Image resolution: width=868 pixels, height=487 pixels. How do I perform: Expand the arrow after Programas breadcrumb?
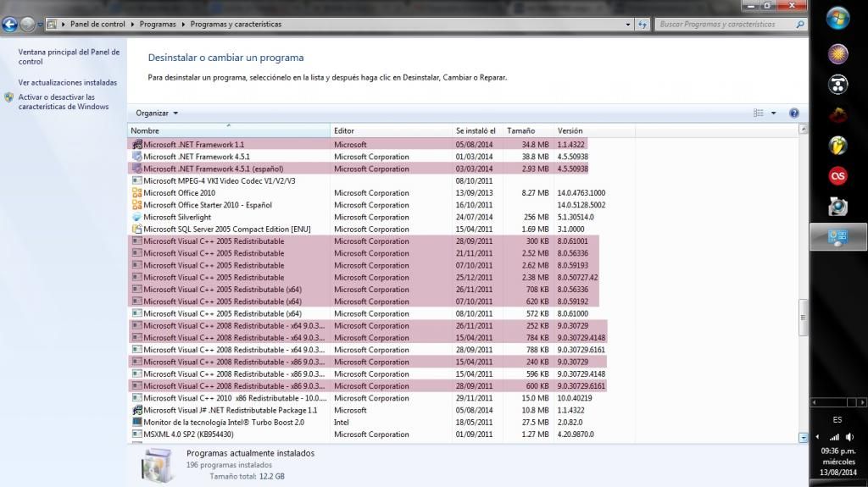(x=183, y=25)
